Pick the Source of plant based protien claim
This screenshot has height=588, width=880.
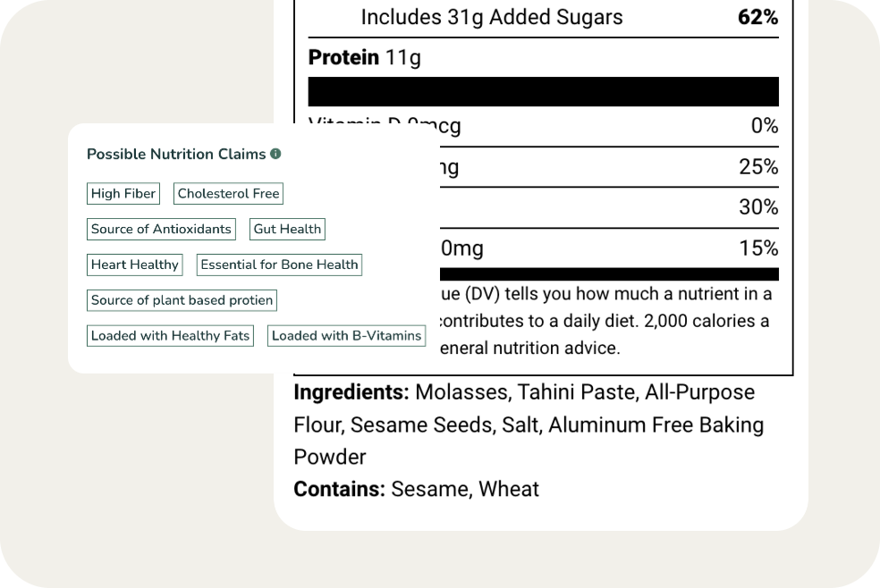pos(181,300)
